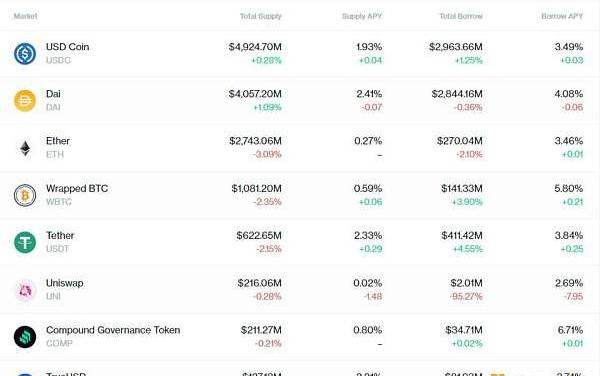Screen dimensions: 600x376
Task: Open the Uniswap market name
Action: 64,283
